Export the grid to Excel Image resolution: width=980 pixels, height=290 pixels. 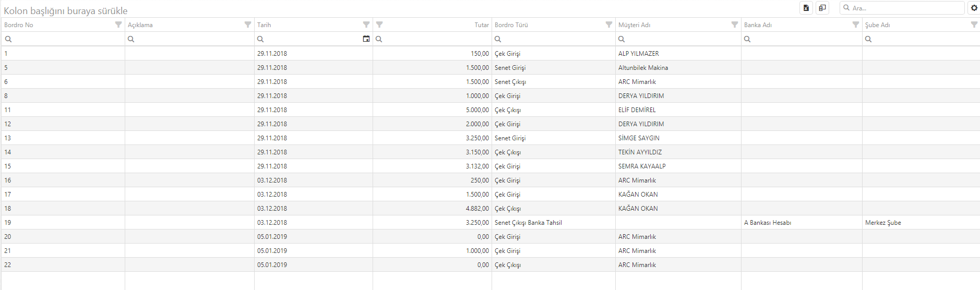[x=806, y=8]
